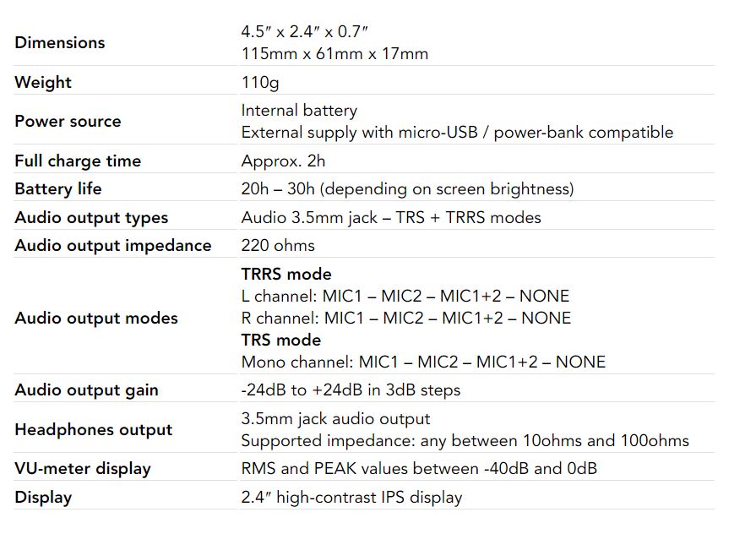This screenshot has width=756, height=534.
Task: Select the Headphones output label
Action: click(x=93, y=429)
